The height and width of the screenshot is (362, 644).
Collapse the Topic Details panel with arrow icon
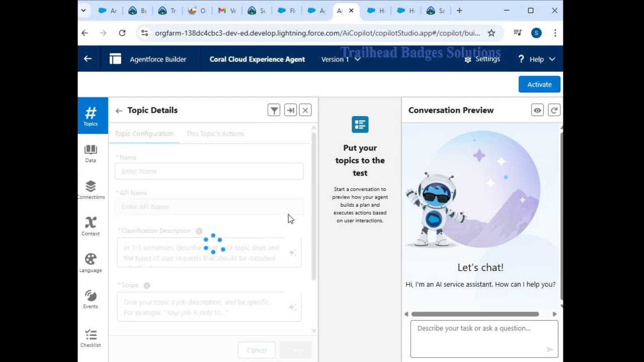coord(290,110)
